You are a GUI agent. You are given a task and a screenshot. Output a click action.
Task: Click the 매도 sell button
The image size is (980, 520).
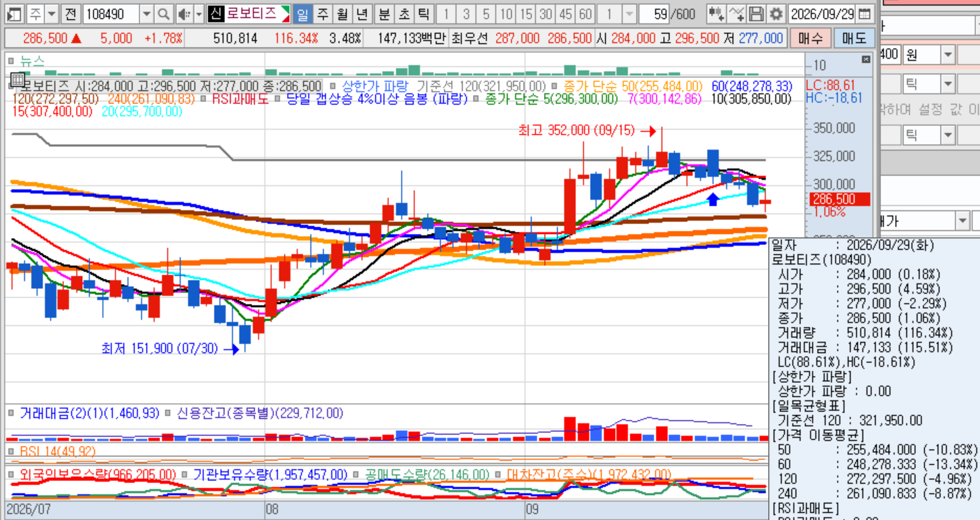[x=854, y=38]
